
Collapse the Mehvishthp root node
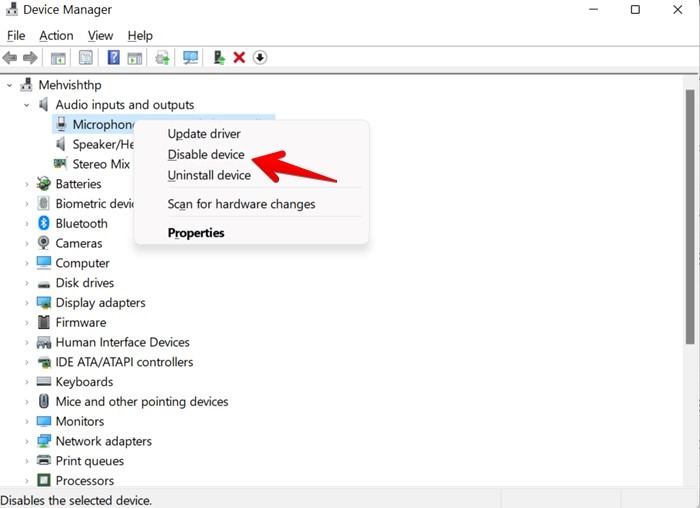tap(9, 85)
